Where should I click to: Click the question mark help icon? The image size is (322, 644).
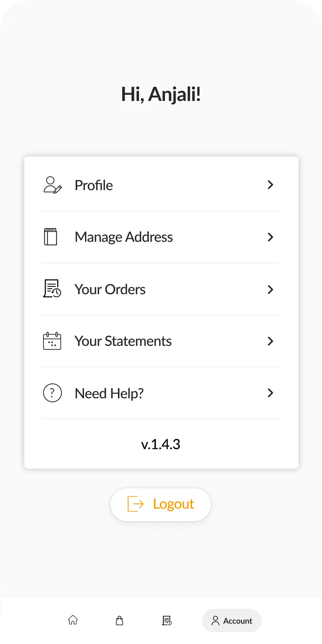52,393
